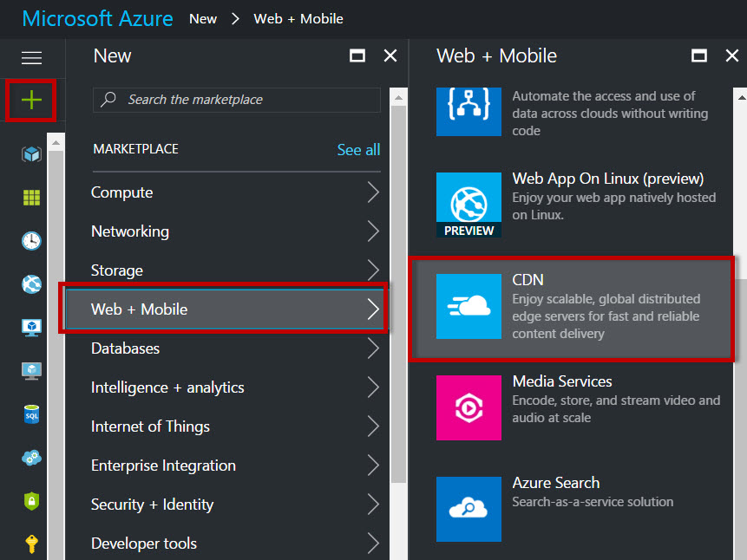This screenshot has height=560, width=747.
Task: Open Azure Search title link
Action: (x=556, y=482)
